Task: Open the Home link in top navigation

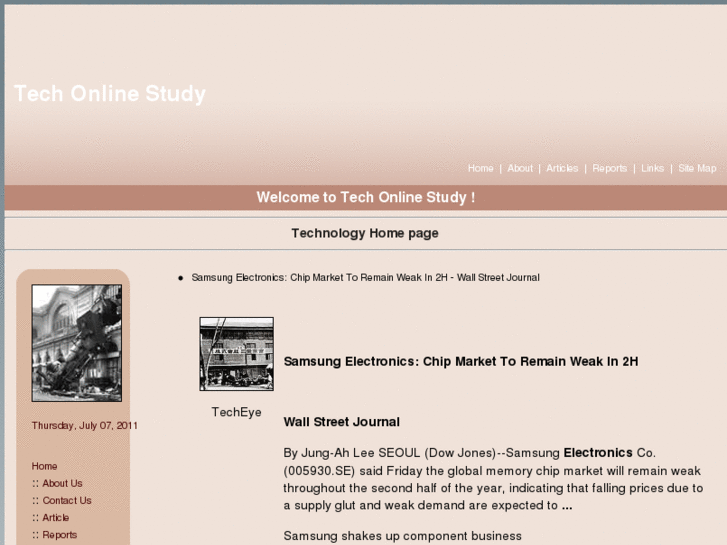Action: [480, 168]
